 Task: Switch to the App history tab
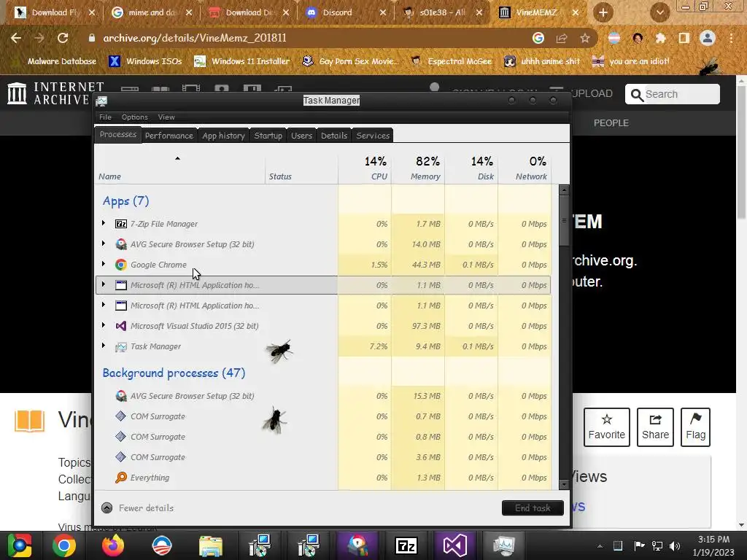(x=223, y=136)
